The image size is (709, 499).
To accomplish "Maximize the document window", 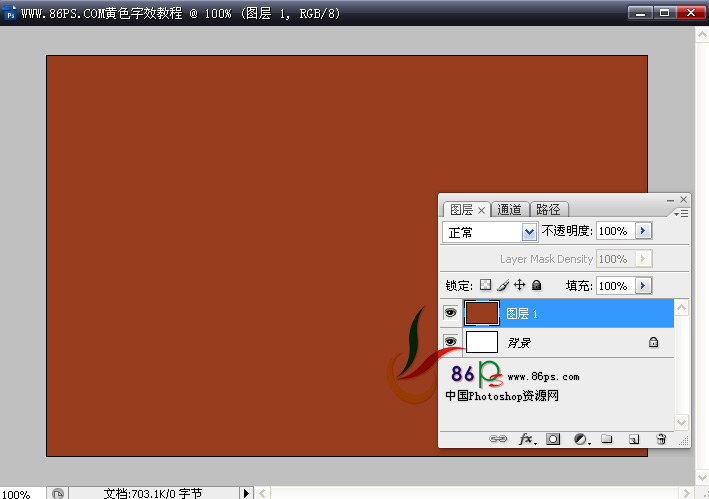I will tap(664, 13).
